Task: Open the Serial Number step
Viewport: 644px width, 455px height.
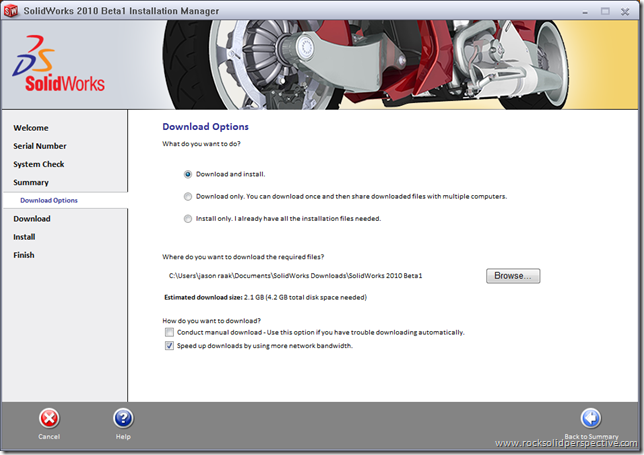Action: click(40, 146)
